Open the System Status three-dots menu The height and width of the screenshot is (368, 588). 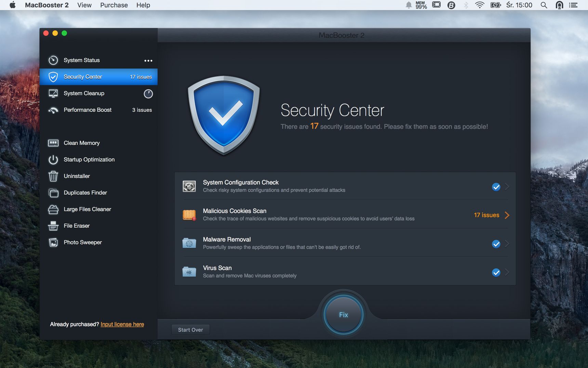click(148, 61)
